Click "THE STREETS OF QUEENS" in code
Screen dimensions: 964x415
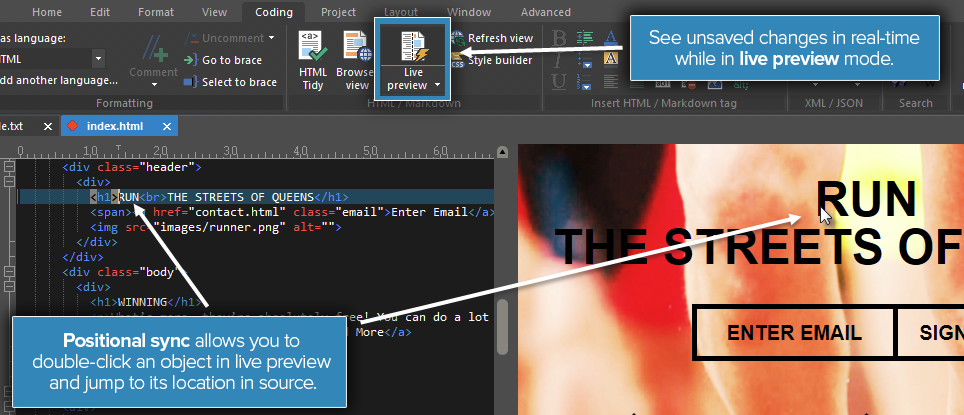240,197
